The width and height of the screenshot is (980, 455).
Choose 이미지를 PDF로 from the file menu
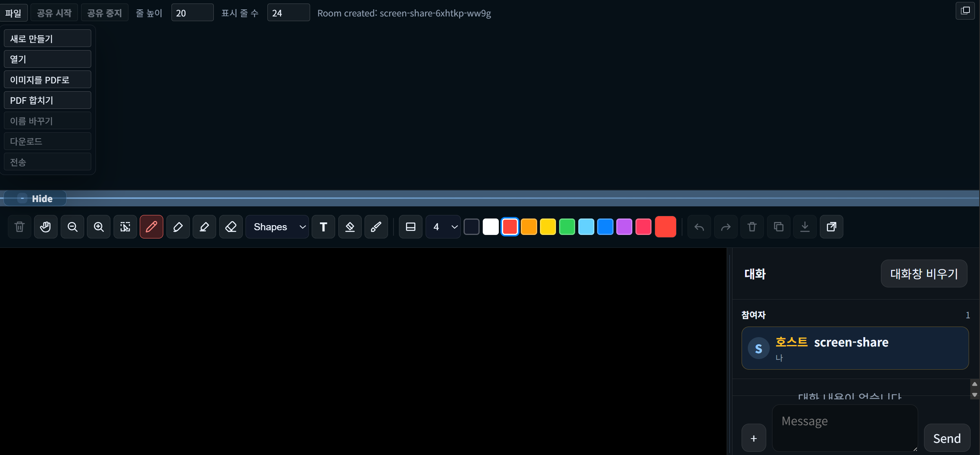pos(47,79)
